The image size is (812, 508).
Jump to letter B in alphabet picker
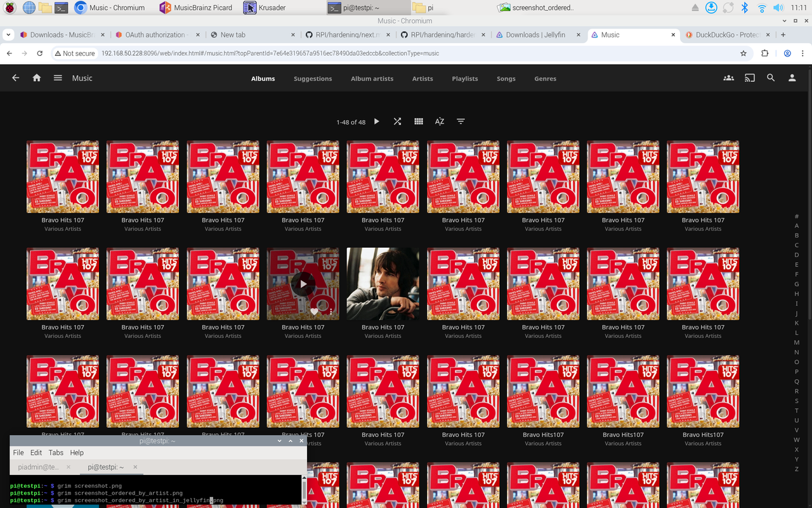tap(797, 236)
